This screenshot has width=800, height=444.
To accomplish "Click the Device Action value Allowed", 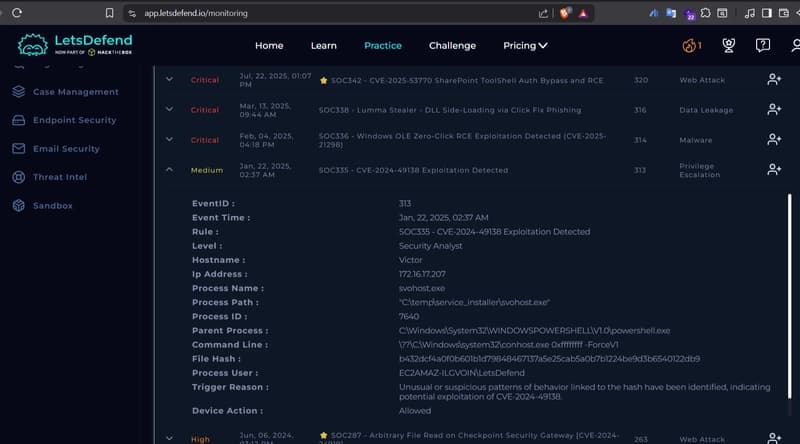I will [x=415, y=411].
